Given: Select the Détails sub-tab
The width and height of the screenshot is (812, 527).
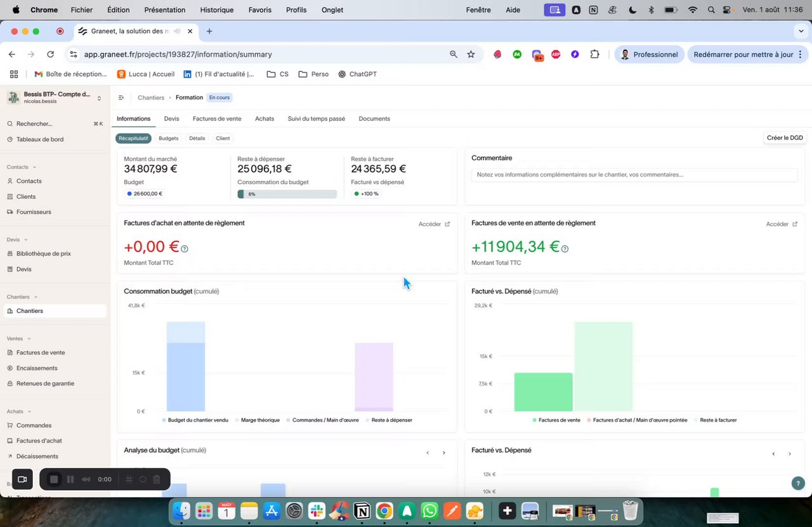Looking at the screenshot, I should click(197, 138).
